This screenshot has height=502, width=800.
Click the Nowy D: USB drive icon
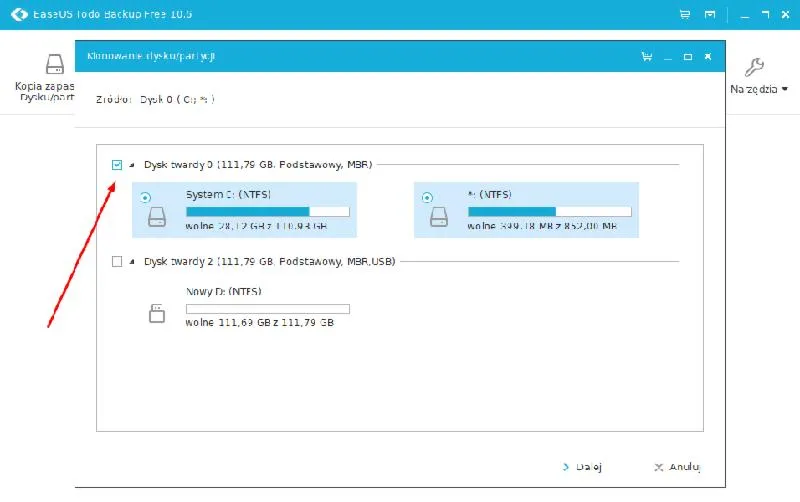point(157,313)
